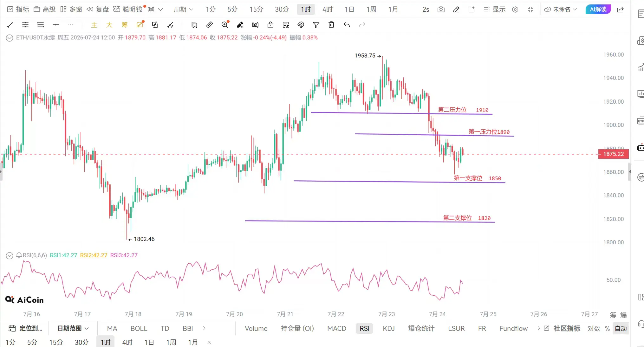
Task: Click the 主 main-force marker icon
Action: click(x=94, y=25)
